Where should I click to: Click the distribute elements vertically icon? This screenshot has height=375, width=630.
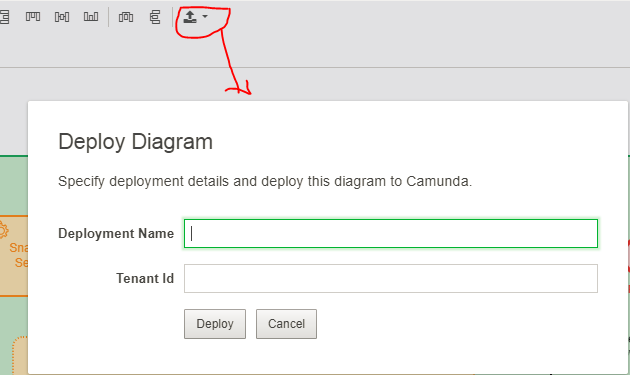[155, 17]
